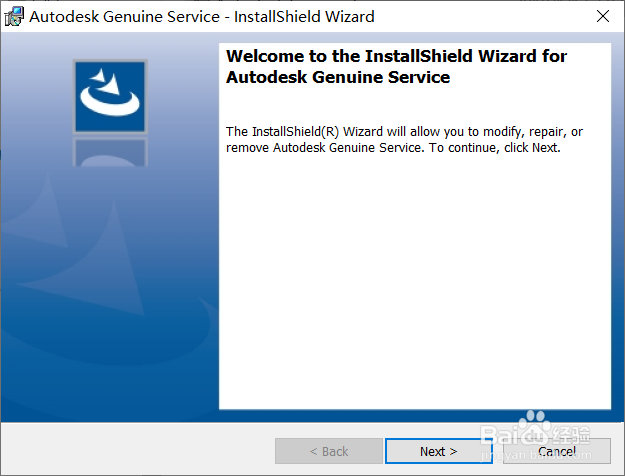The image size is (625, 476).
Task: Click the bold 'Welcome to the InstallShield Wizard' heading
Action: [396, 56]
